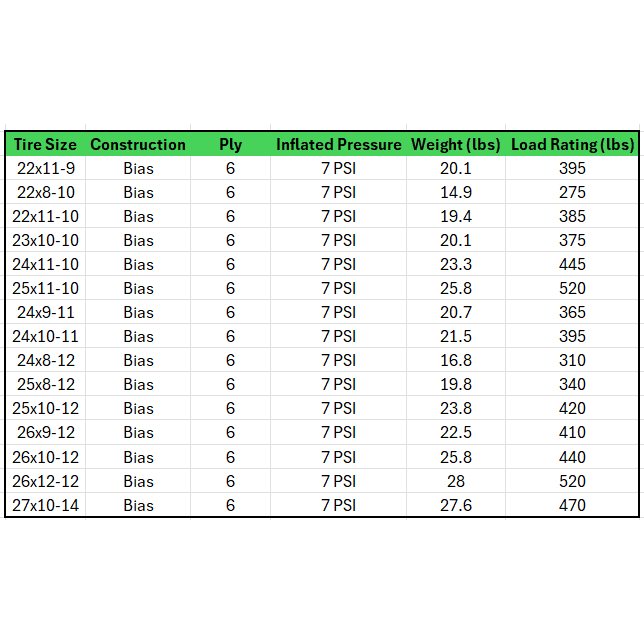This screenshot has height=644, width=644.
Task: Select the load rating cell 310
Action: click(x=572, y=360)
